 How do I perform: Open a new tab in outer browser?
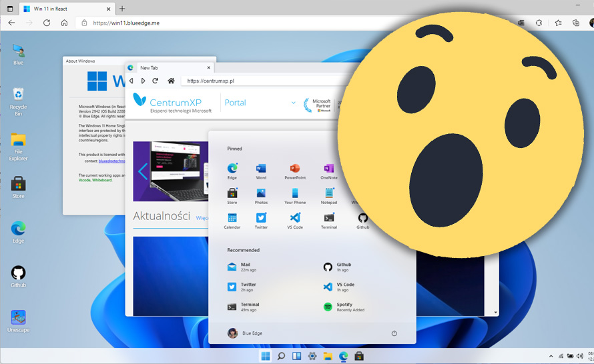coord(122,9)
